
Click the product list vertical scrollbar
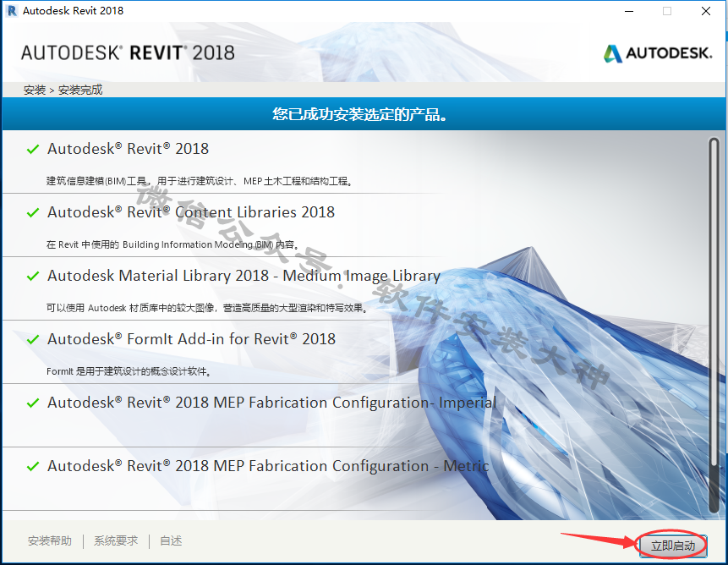(x=714, y=325)
